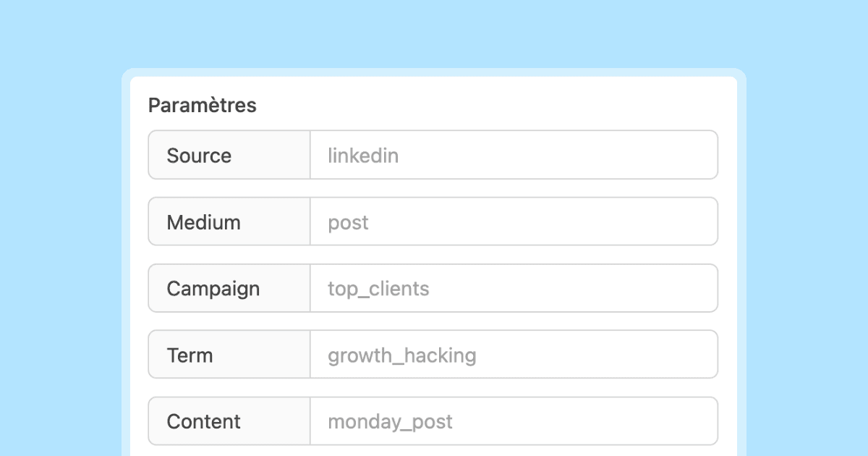Click the Source field label
Viewport: 868px width, 456px height.
199,156
